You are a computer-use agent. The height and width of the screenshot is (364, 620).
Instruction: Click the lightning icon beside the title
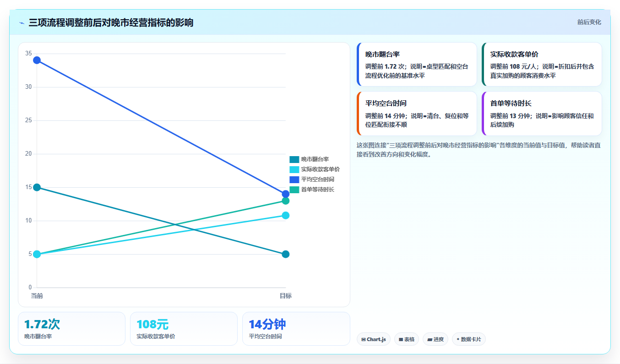(22, 23)
